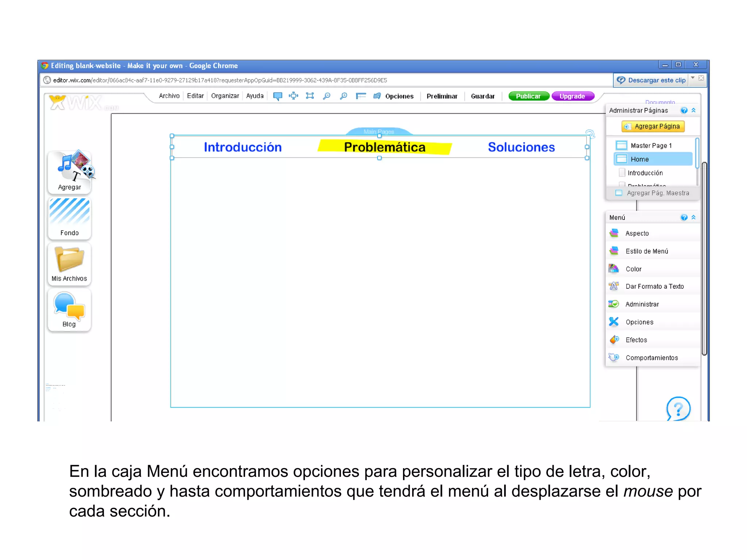Image resolution: width=747 pixels, height=560 pixels.
Task: Open Dar Formato a Texto
Action: point(653,287)
